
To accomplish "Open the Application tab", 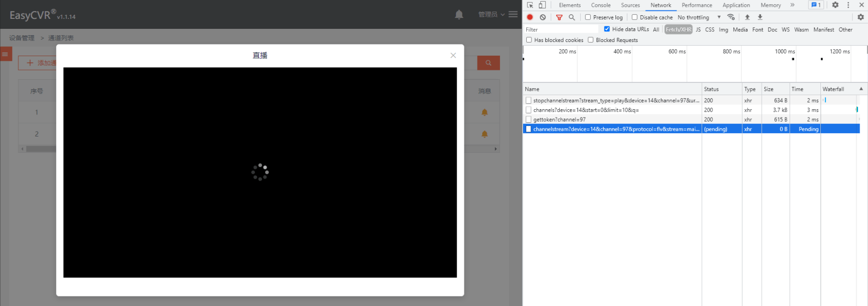I will [736, 5].
